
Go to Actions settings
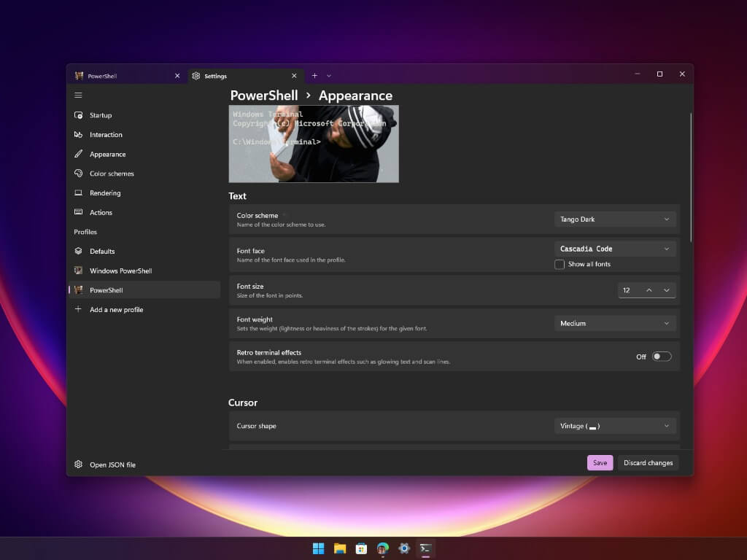click(145, 212)
